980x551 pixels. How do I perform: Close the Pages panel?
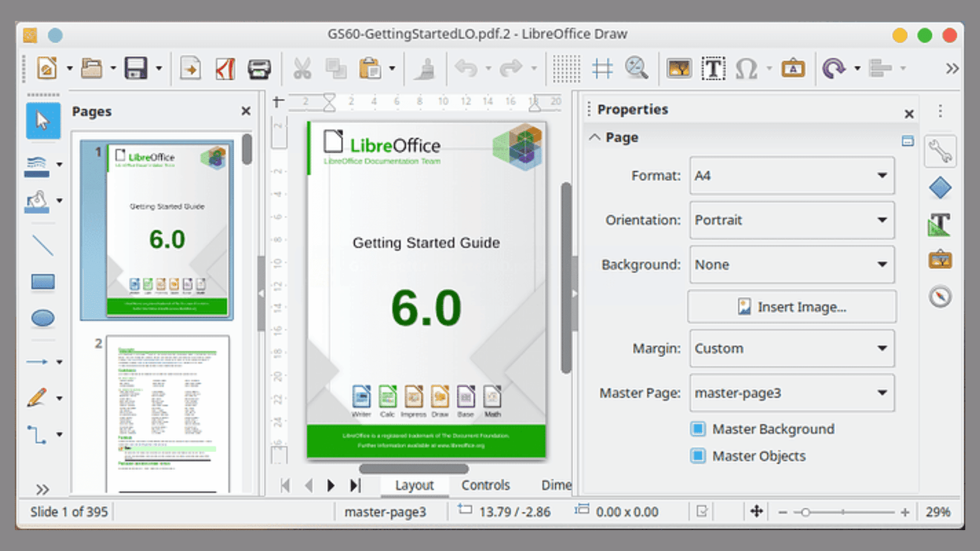pyautogui.click(x=246, y=111)
